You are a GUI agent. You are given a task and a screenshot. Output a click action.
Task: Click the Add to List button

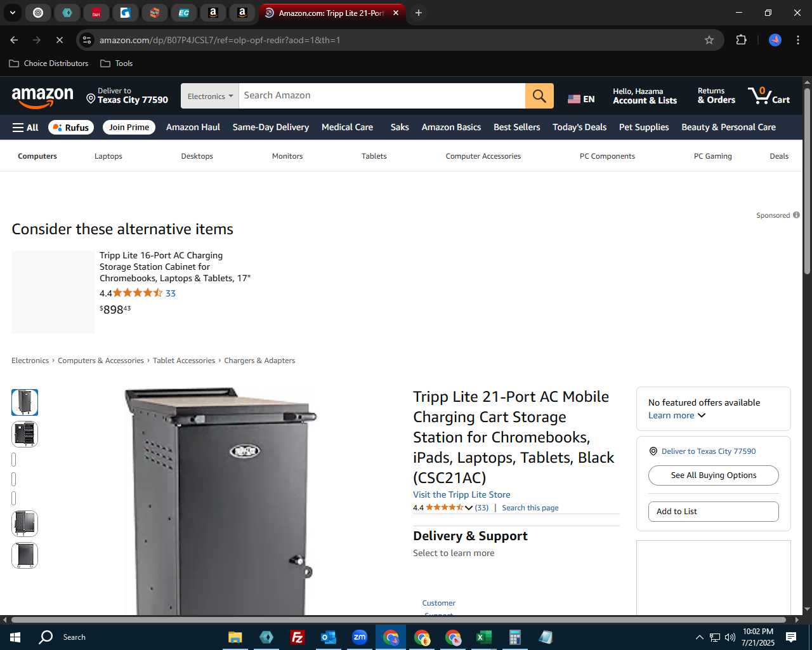coord(714,512)
